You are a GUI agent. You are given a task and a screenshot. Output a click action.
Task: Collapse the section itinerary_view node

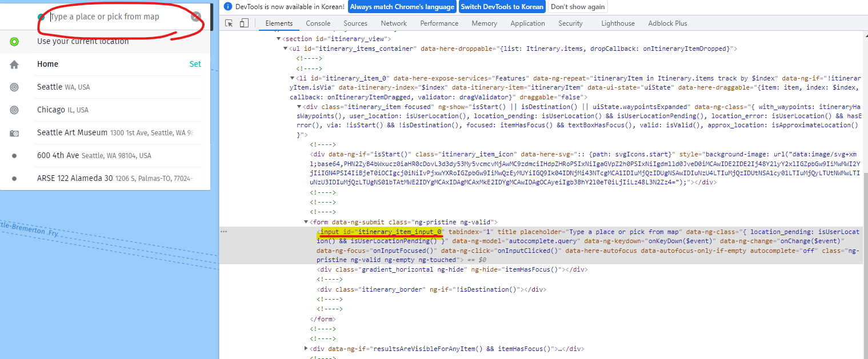(x=279, y=39)
